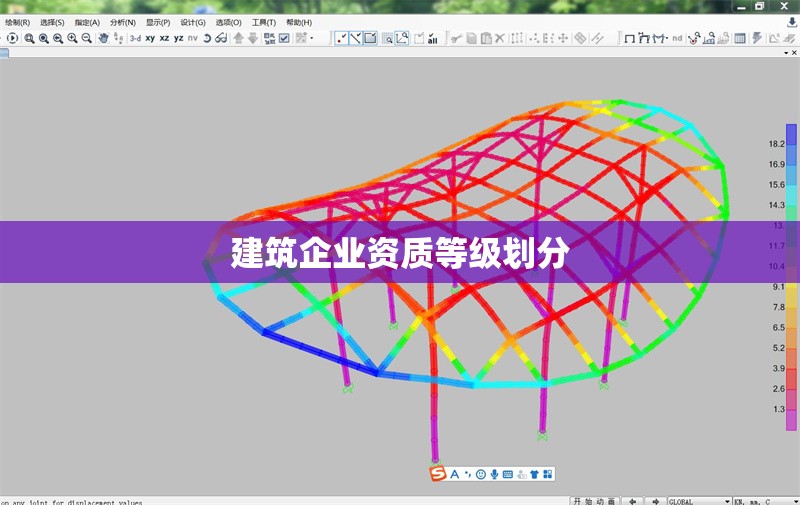The image size is (800, 505).
Task: Click the left arrow status bar button
Action: [633, 501]
